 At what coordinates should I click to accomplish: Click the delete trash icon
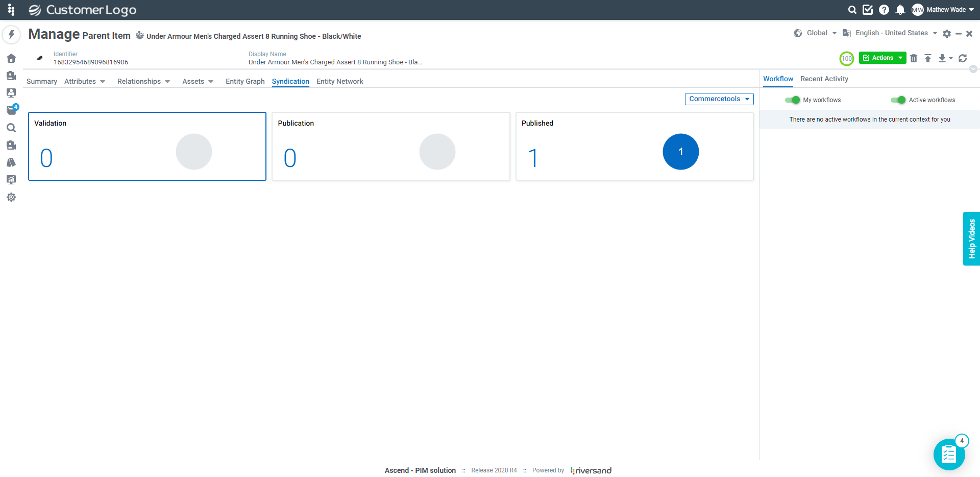pyautogui.click(x=914, y=58)
